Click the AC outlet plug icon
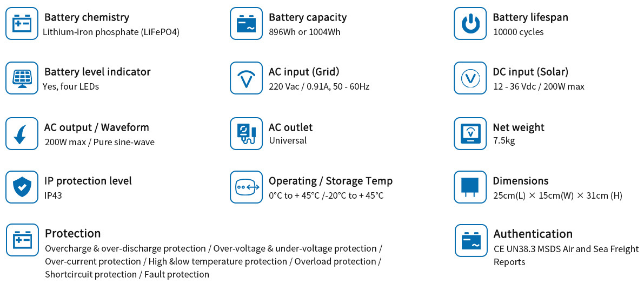The height and width of the screenshot is (291, 644). [x=246, y=133]
